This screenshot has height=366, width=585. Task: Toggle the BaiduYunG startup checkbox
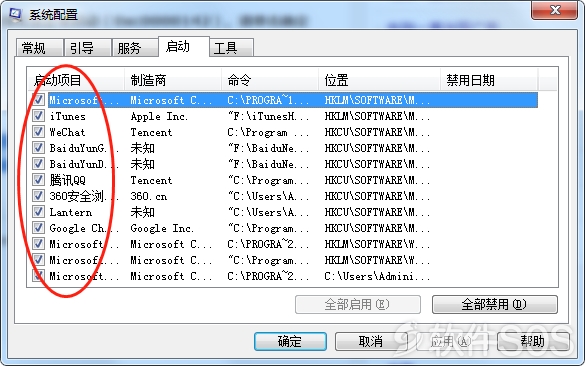click(x=38, y=148)
